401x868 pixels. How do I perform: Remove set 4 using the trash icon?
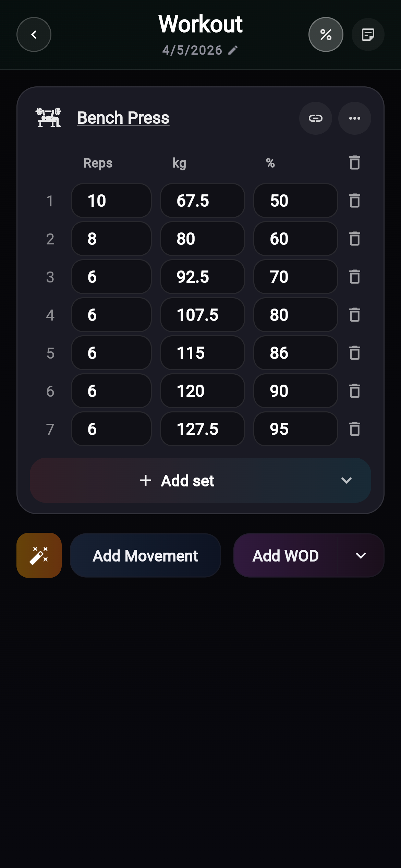354,315
